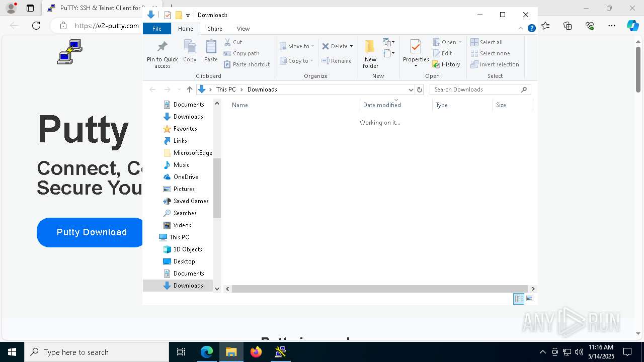Click horizontal scrollbar in file list
Image resolution: width=644 pixels, height=362 pixels.
(380, 289)
